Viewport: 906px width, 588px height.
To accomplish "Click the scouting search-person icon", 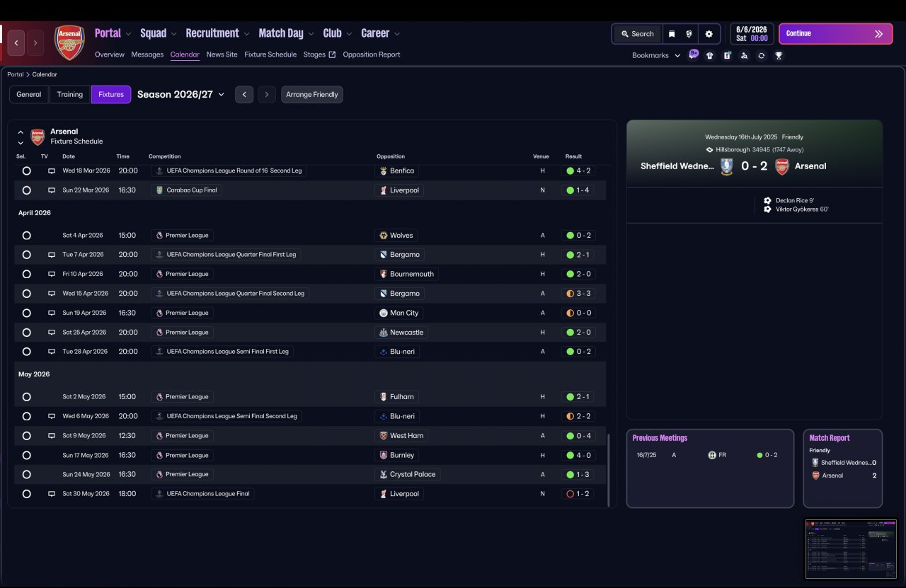I will 744,55.
